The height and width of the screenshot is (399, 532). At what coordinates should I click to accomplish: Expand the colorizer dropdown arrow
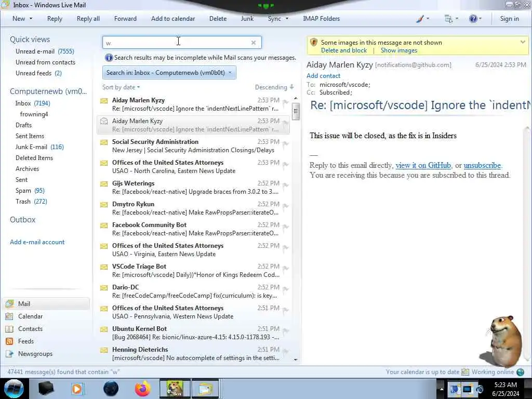(x=428, y=19)
